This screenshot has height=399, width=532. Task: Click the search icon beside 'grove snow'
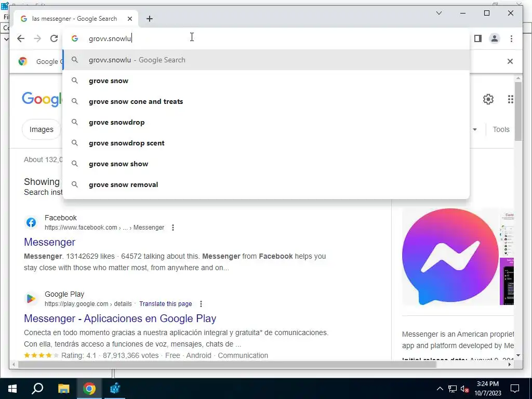coord(75,81)
